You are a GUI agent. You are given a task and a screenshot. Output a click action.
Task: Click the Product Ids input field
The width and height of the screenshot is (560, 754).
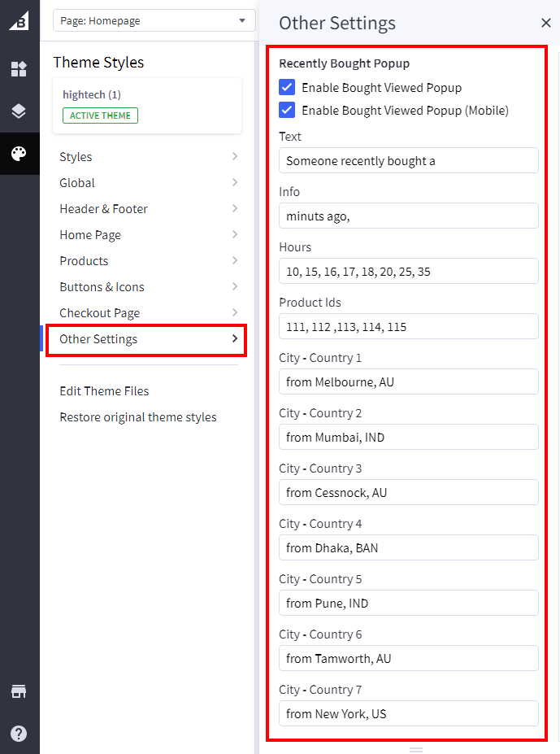click(x=408, y=327)
